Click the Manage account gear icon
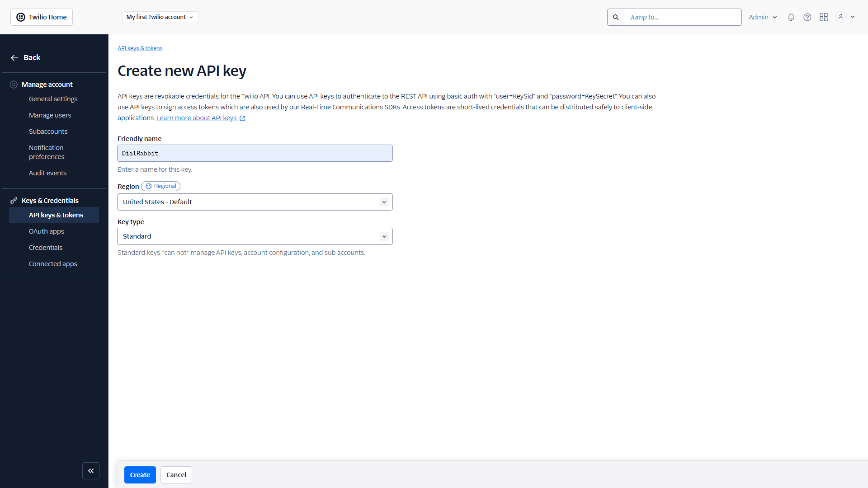This screenshot has width=868, height=488. click(x=13, y=84)
